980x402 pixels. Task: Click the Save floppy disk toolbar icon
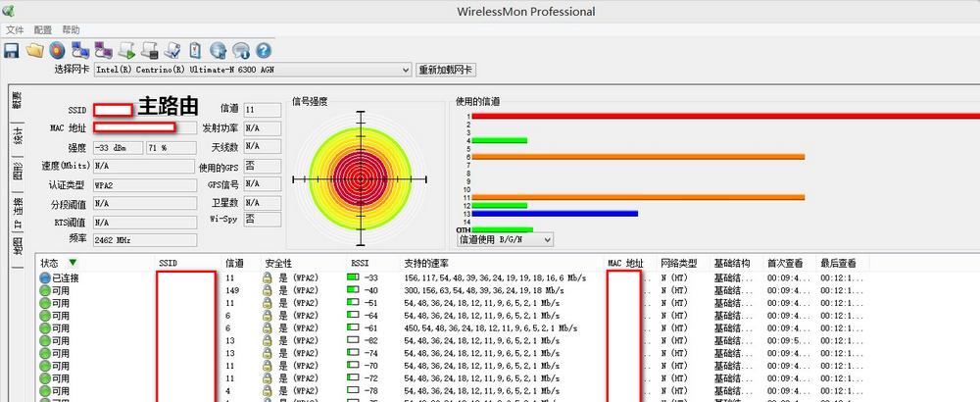coord(11,51)
